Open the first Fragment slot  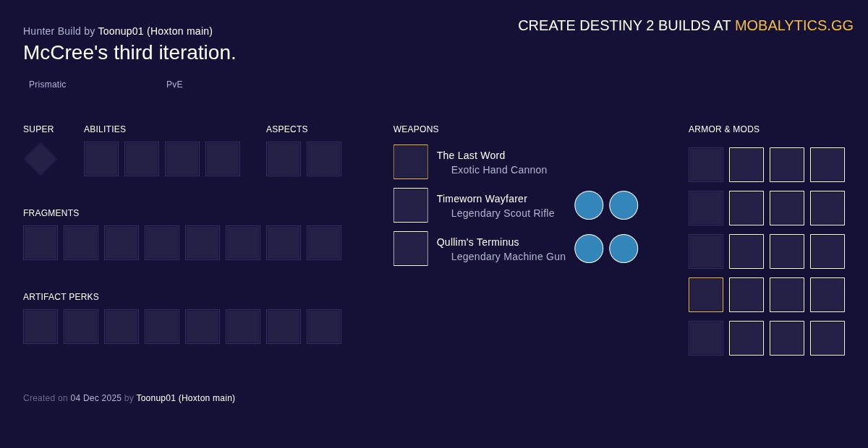tap(41, 243)
